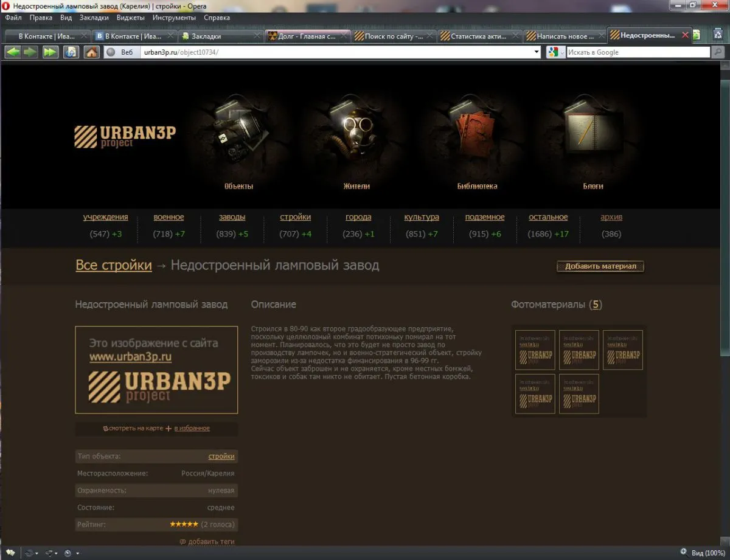Click the green Back arrow button
The height and width of the screenshot is (560, 730).
[13, 52]
